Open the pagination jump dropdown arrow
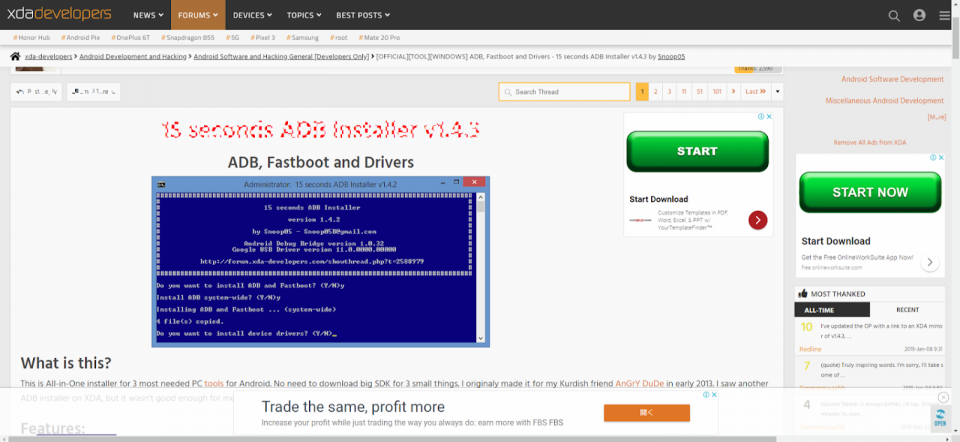This screenshot has height=442, width=960. click(777, 92)
